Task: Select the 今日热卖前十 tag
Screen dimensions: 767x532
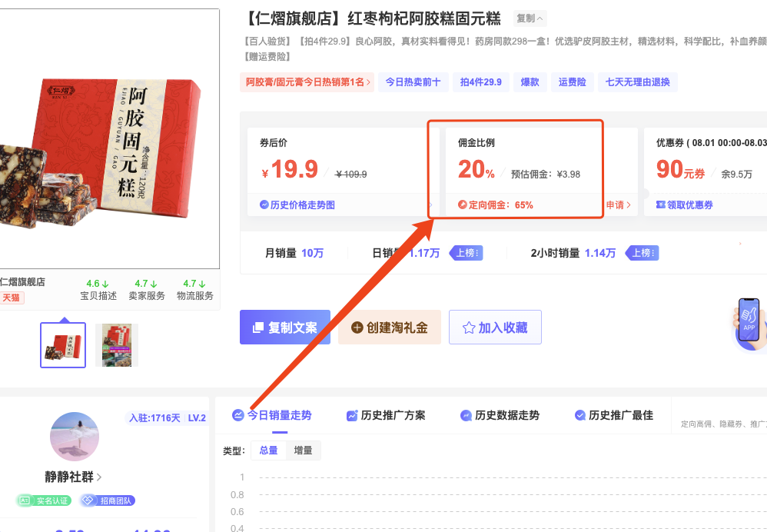Action: 413,82
